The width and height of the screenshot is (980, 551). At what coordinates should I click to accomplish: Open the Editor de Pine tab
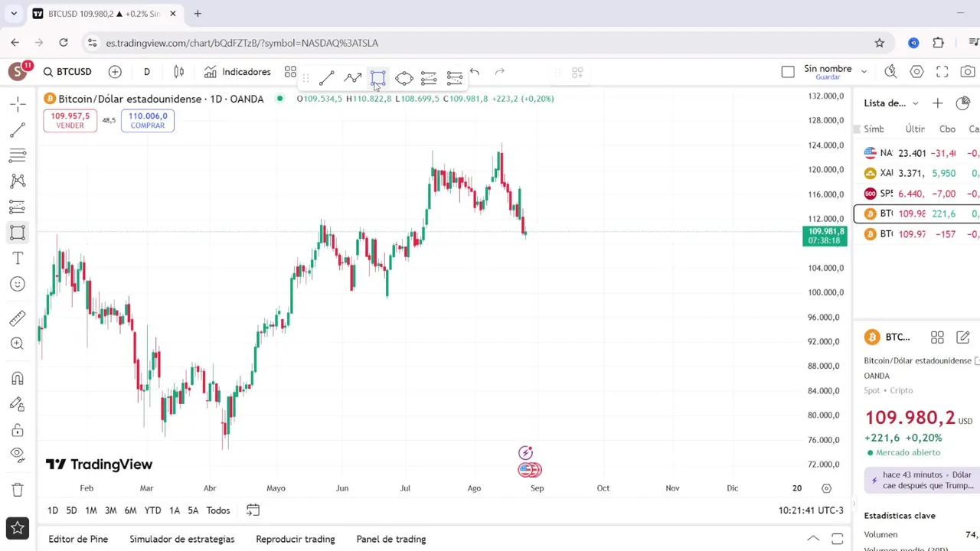[78, 539]
